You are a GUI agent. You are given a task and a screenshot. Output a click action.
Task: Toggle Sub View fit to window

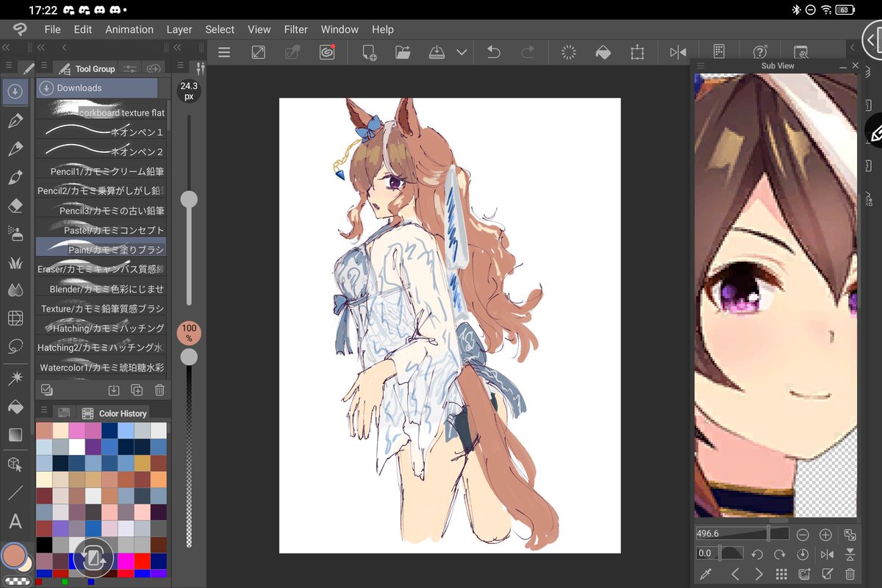(850, 534)
